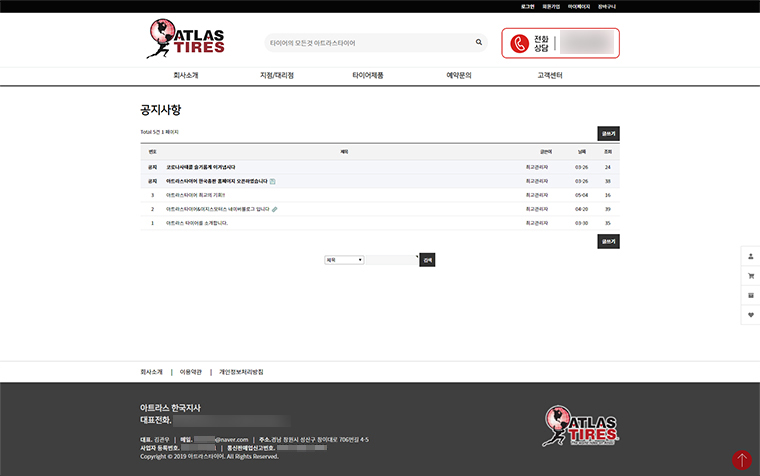Click the Atlas Tires logo in header
Viewport: 760px width, 476px height.
coord(185,39)
